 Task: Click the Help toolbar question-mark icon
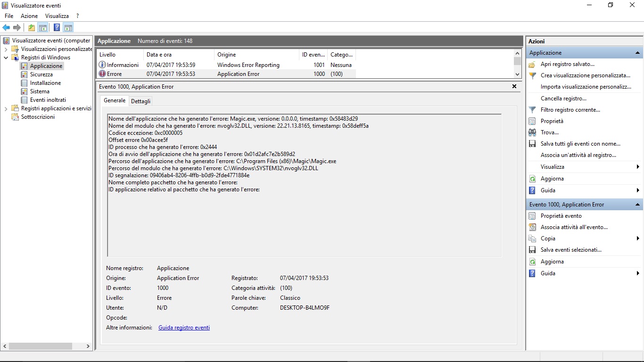click(x=57, y=27)
